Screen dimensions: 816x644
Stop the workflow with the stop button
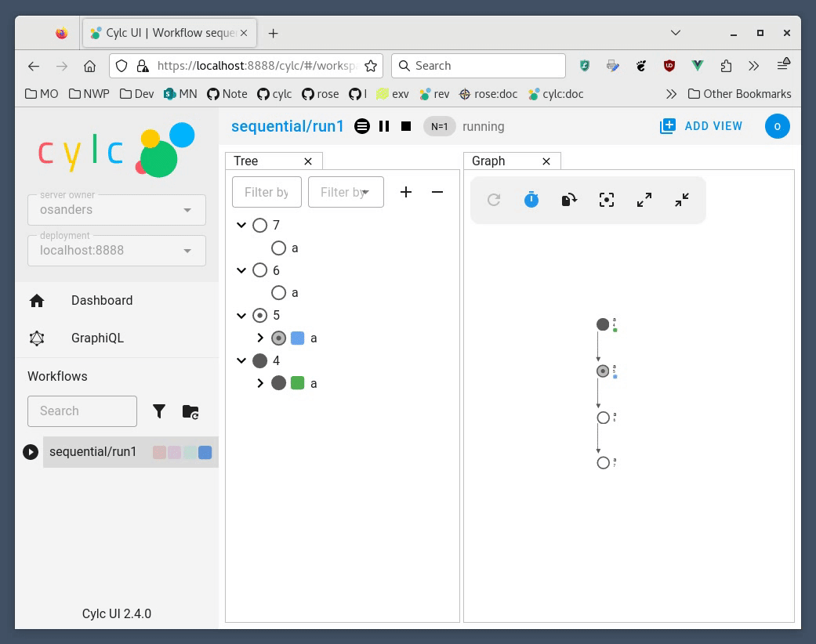pos(406,126)
